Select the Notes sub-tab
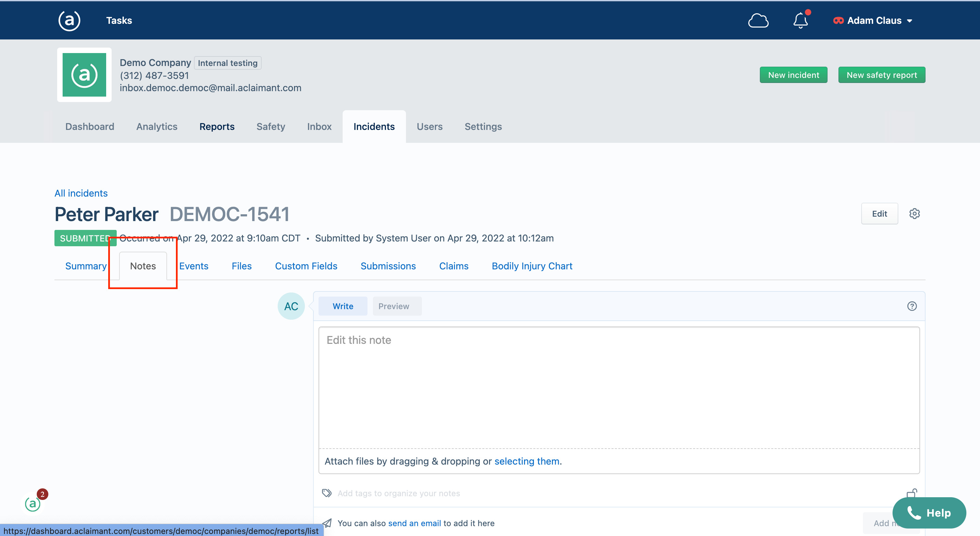The width and height of the screenshot is (980, 536). pyautogui.click(x=143, y=266)
